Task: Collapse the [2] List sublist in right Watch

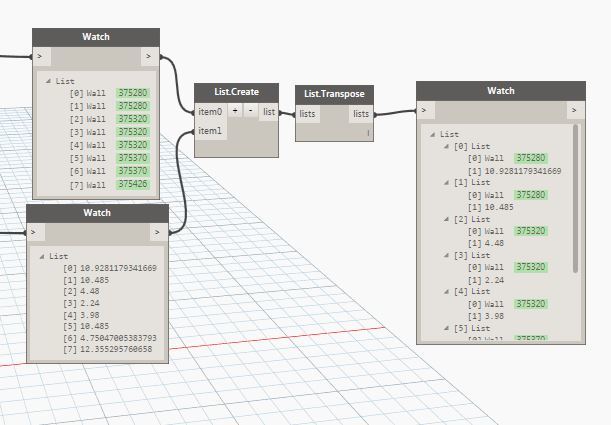Action: [445, 218]
